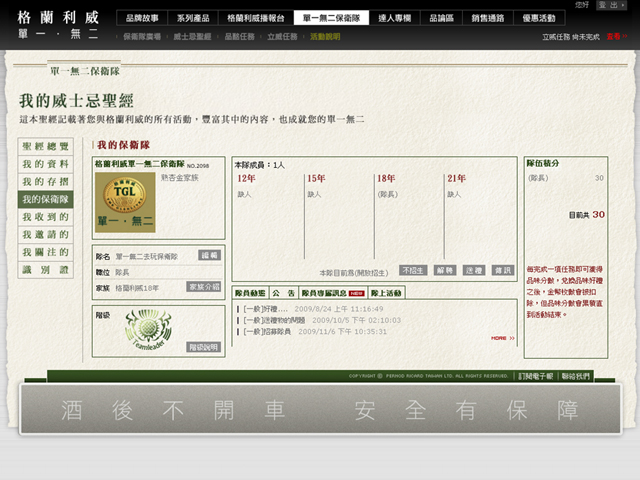Open 我邀請的 in the left sidebar
Viewport: 640px width, 480px height.
(x=45, y=234)
